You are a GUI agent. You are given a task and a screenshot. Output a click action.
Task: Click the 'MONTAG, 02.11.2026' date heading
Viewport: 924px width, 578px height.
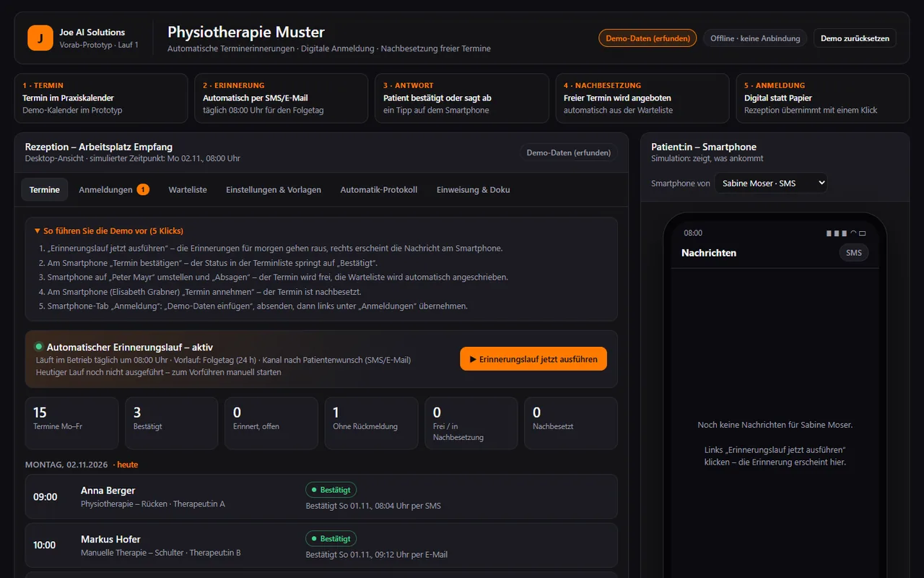point(66,465)
